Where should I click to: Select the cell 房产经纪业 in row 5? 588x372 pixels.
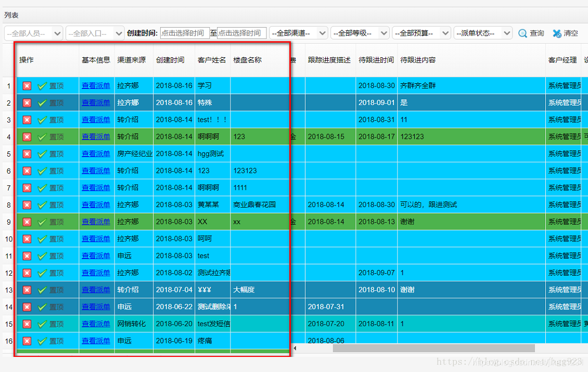(x=135, y=154)
